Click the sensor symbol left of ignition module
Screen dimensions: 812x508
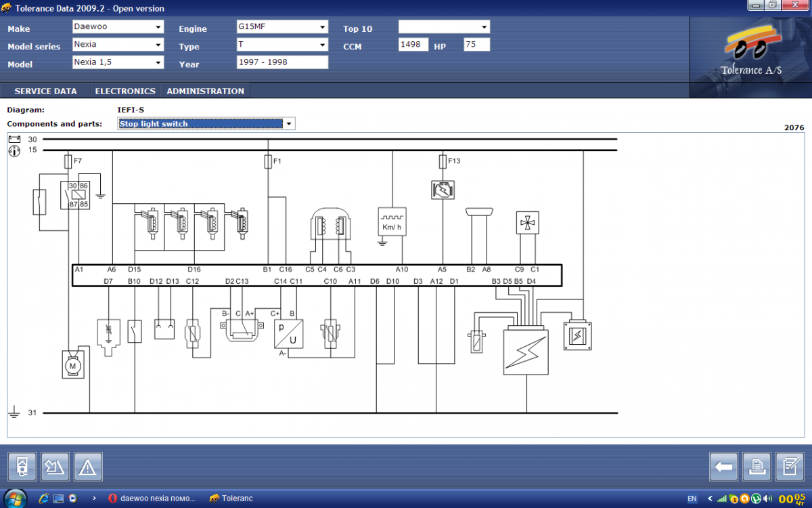coord(476,341)
